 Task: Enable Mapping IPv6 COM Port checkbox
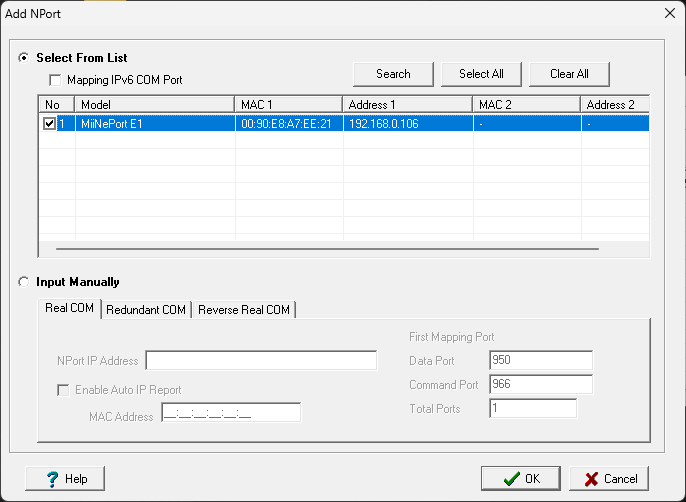pyautogui.click(x=55, y=79)
